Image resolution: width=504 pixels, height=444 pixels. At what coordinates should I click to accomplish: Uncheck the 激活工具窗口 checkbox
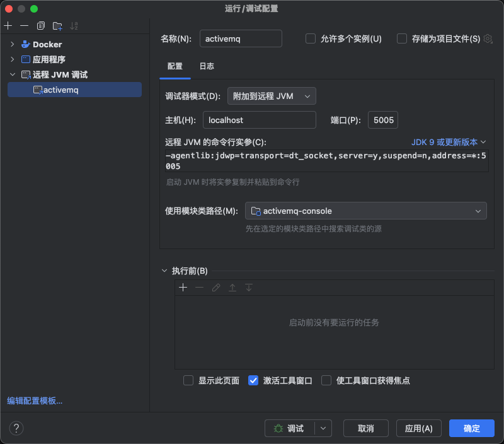coord(253,380)
